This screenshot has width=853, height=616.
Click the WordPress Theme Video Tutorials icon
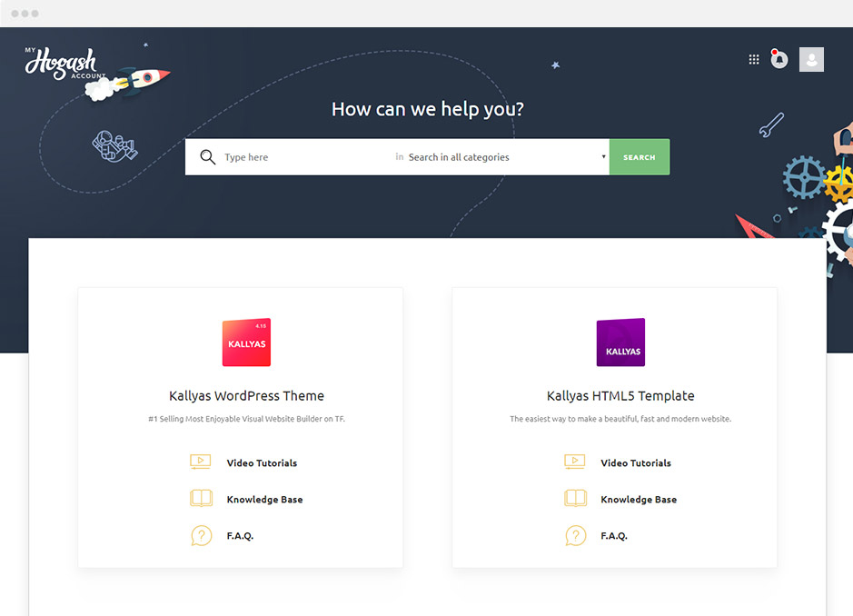[201, 462]
